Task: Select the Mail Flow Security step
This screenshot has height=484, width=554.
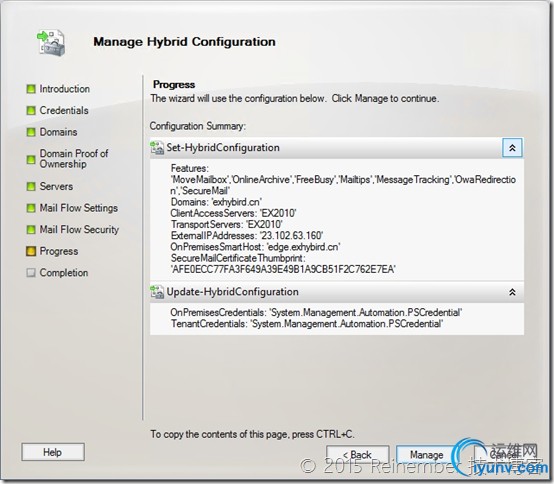Action: coord(79,230)
